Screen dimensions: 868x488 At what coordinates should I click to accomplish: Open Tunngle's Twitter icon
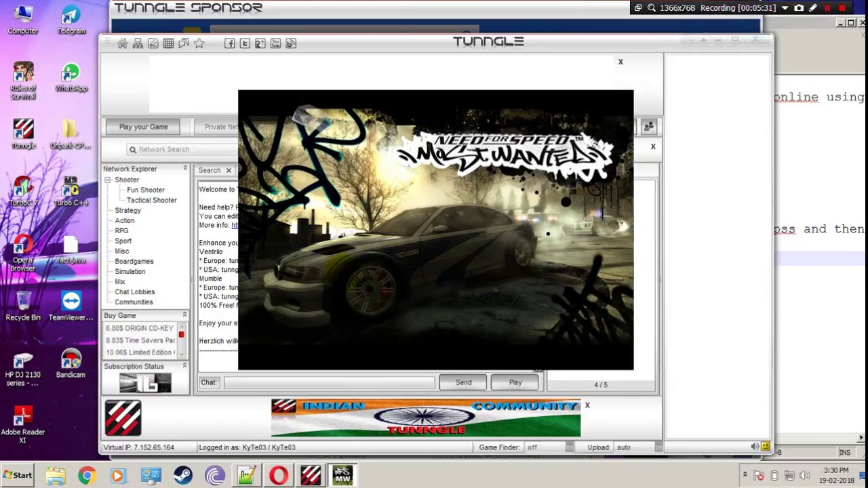point(245,43)
